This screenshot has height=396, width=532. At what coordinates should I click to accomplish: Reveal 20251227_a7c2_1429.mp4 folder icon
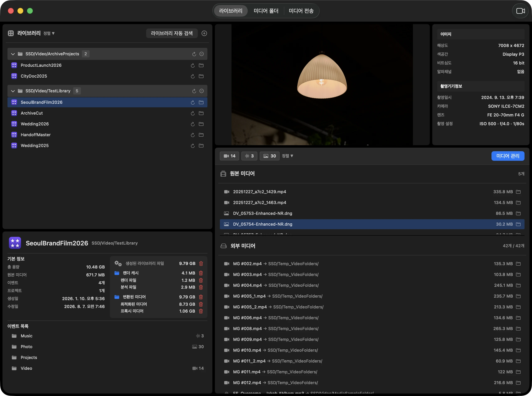tap(518, 192)
